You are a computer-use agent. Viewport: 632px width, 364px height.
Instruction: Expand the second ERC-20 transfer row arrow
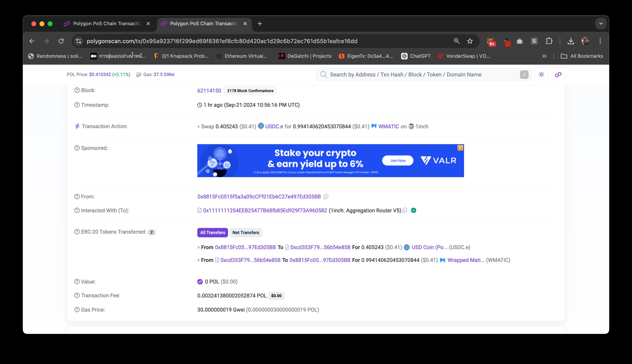pyautogui.click(x=198, y=260)
